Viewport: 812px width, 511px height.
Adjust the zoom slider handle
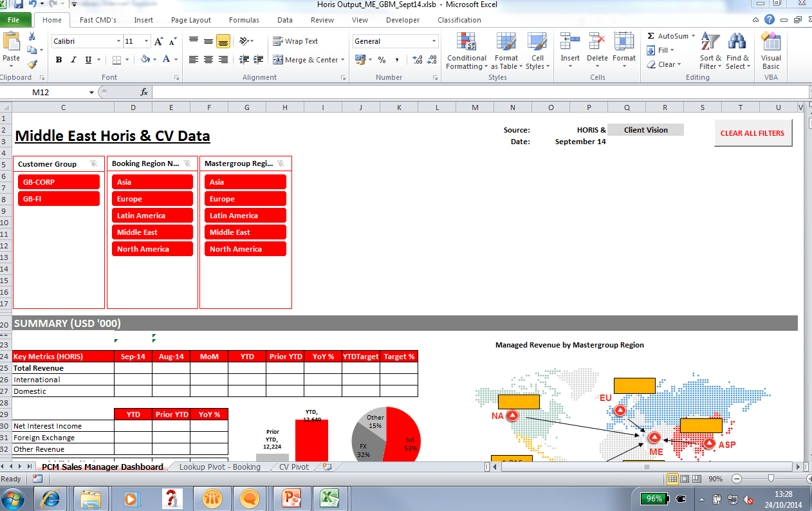click(771, 479)
